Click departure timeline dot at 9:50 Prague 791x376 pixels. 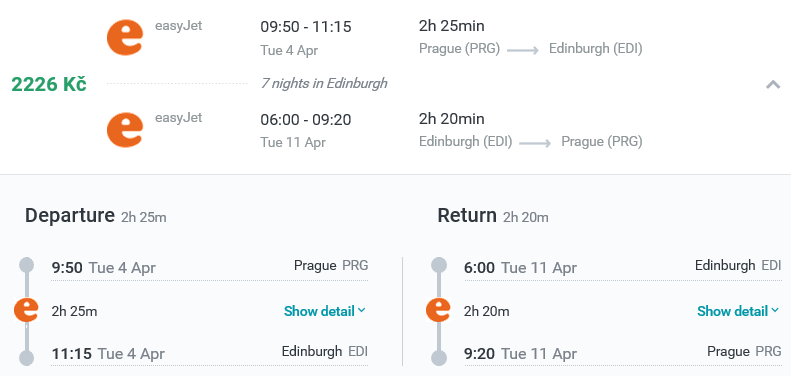point(27,265)
